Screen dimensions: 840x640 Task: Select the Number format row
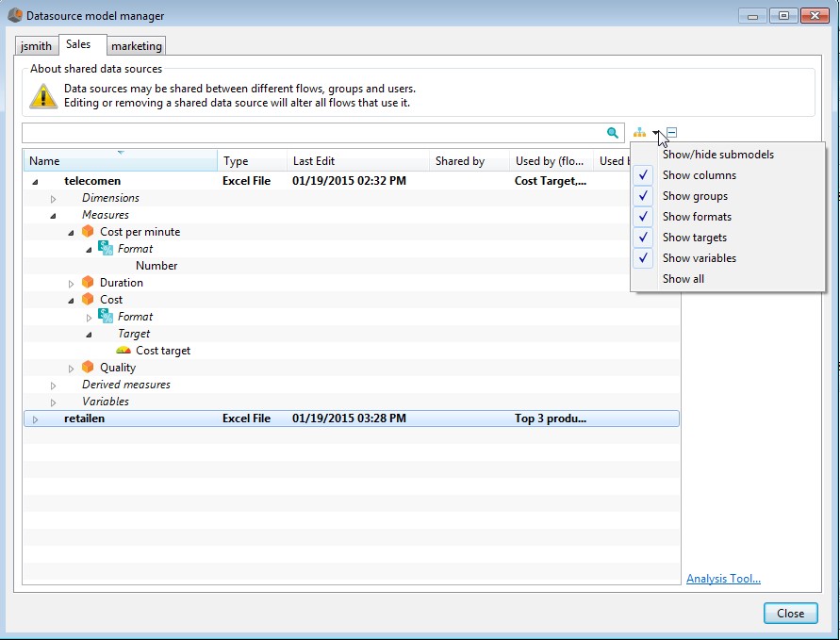coord(156,266)
